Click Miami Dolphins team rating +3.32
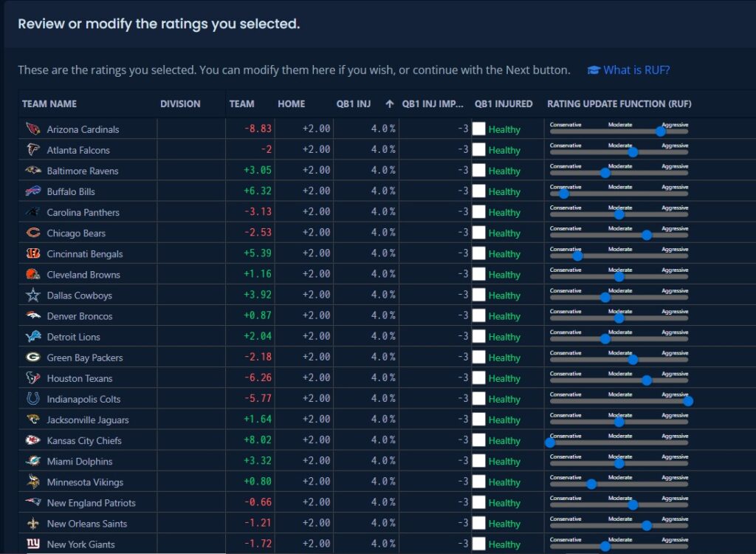Image resolution: width=756 pixels, height=554 pixels. coord(258,461)
